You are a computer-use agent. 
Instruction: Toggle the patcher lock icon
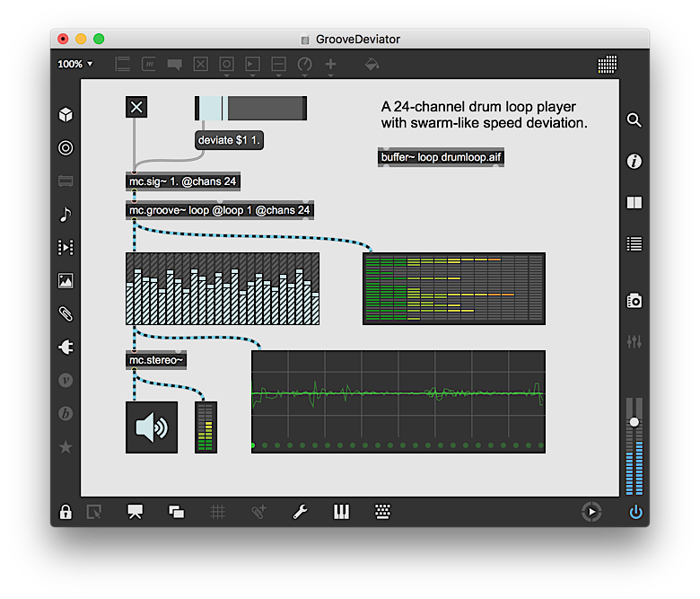click(66, 512)
